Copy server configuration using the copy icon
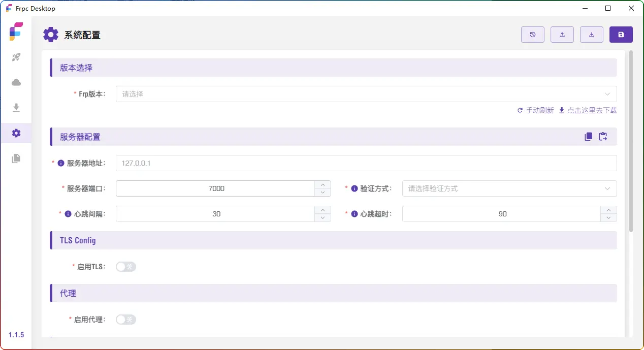This screenshot has height=350, width=644. click(588, 137)
